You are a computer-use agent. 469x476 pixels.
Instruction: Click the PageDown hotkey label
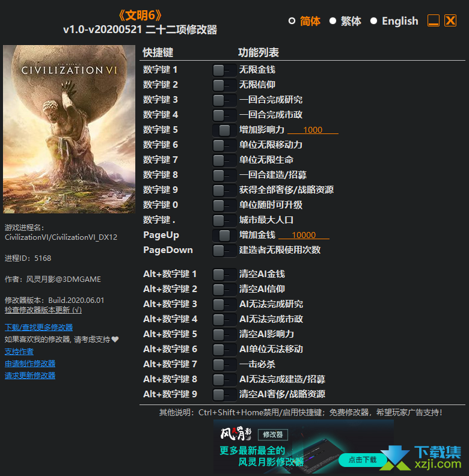point(168,250)
